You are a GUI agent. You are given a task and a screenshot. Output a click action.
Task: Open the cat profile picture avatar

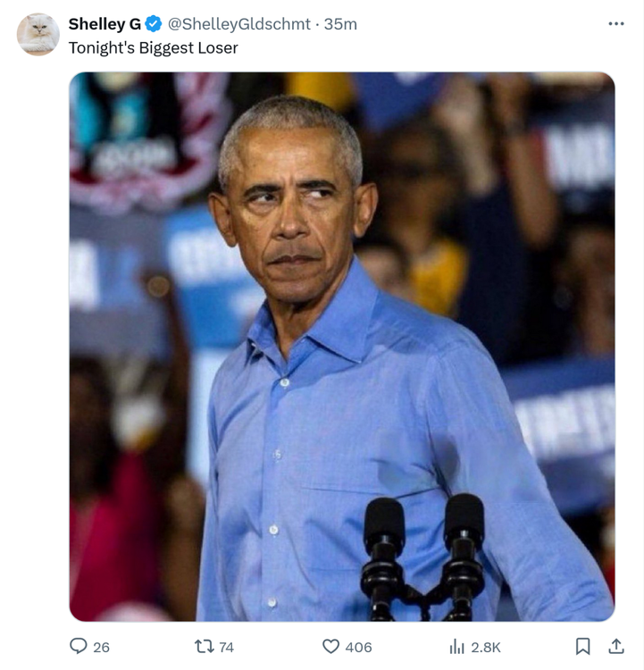(38, 35)
